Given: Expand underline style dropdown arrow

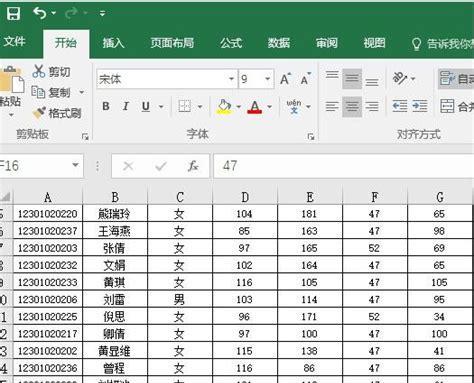Looking at the screenshot, I should [161, 107].
